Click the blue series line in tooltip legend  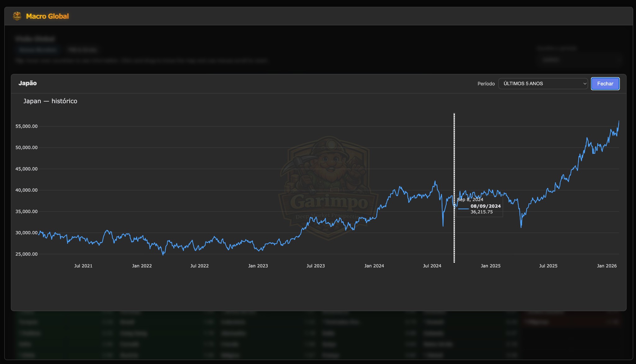(x=463, y=209)
